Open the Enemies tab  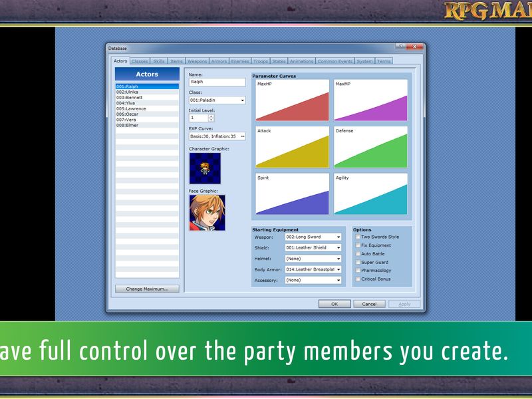pyautogui.click(x=240, y=61)
